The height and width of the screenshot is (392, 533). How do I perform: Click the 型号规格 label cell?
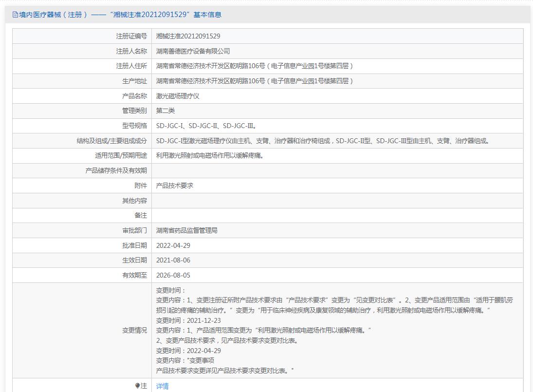(x=82, y=126)
